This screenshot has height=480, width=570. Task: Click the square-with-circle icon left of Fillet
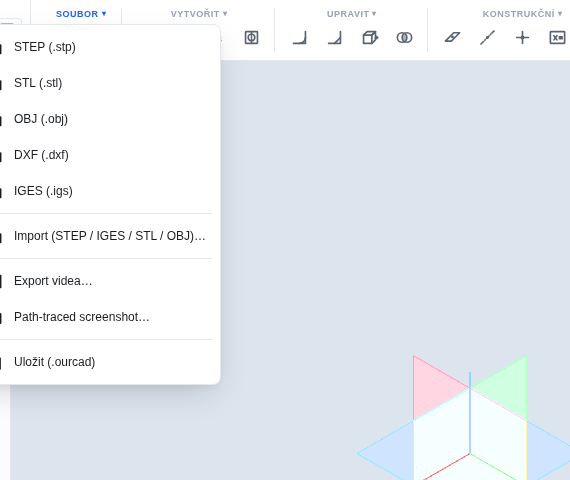pyautogui.click(x=252, y=37)
